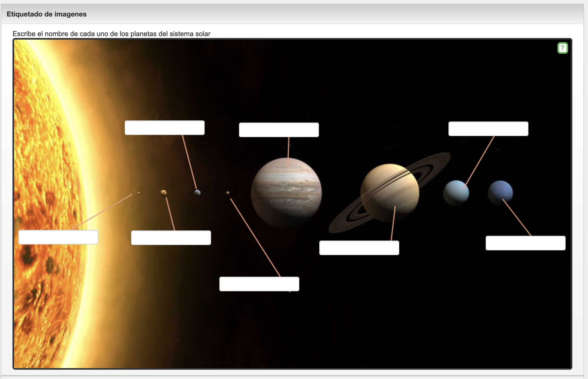
Task: Click the Saturn label input field
Action: [359, 248]
